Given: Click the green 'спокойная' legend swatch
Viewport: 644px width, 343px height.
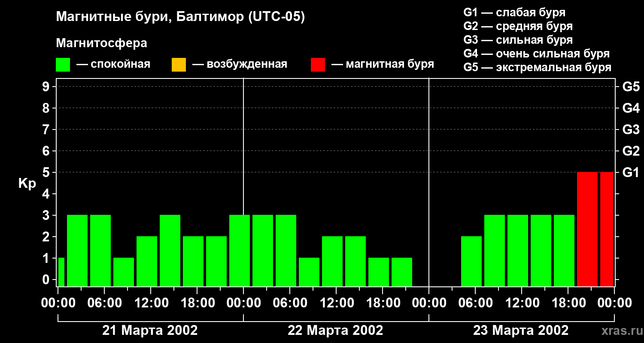Looking at the screenshot, I should [x=63, y=64].
